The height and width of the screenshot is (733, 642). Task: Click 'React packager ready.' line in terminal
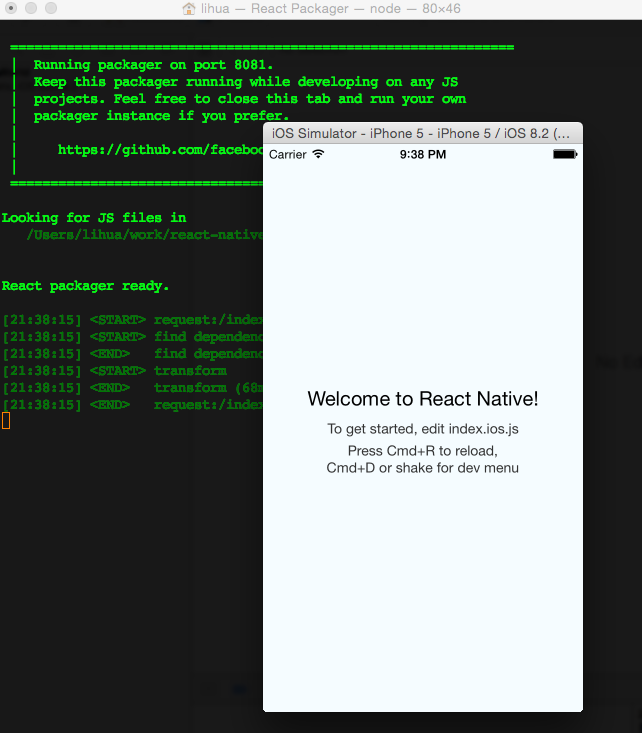pyautogui.click(x=85, y=286)
